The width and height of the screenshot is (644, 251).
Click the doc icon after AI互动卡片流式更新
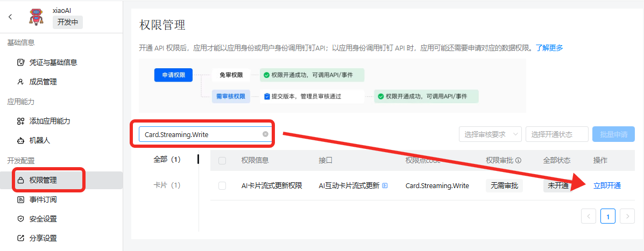click(385, 186)
